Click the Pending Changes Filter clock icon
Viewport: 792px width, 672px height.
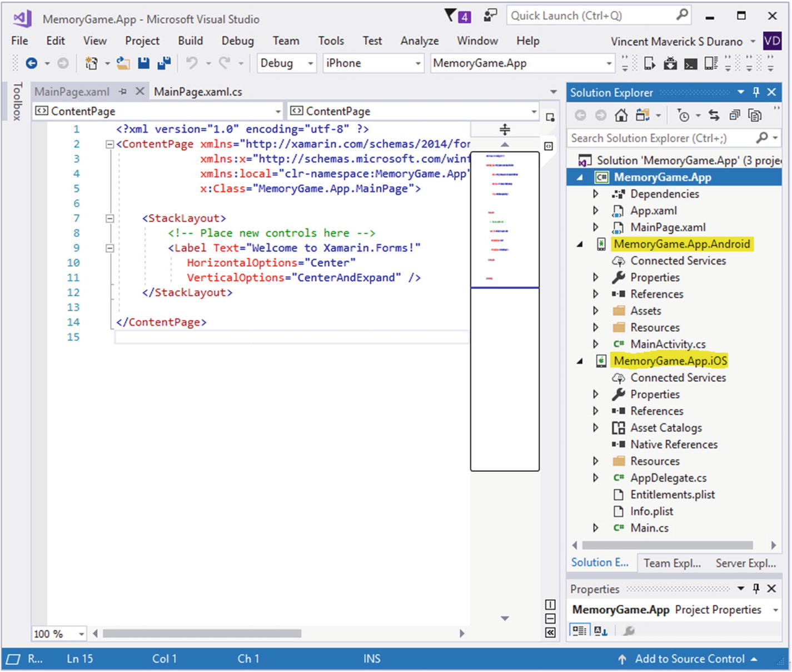pyautogui.click(x=683, y=116)
